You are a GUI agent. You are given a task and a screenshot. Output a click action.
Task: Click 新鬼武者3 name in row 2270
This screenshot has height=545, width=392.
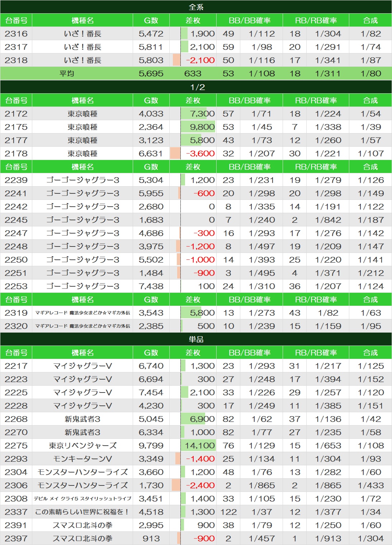(x=82, y=432)
